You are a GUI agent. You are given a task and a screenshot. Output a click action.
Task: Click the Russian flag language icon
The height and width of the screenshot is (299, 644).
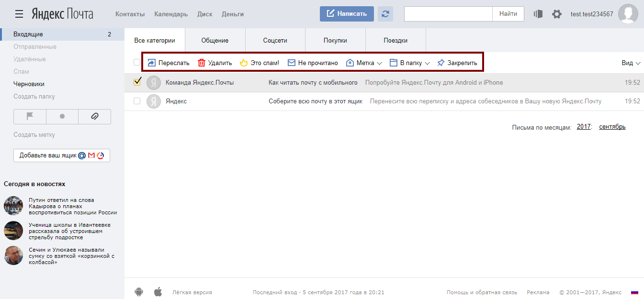[635, 292]
